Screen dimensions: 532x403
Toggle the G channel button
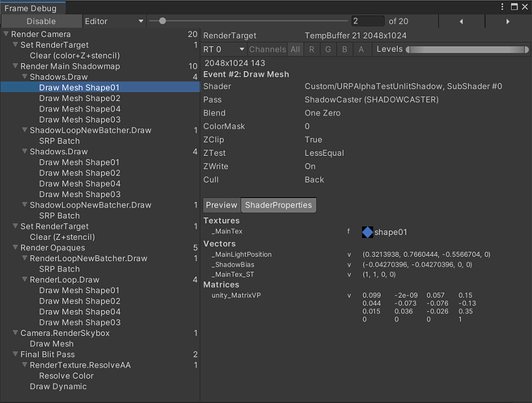tap(328, 49)
